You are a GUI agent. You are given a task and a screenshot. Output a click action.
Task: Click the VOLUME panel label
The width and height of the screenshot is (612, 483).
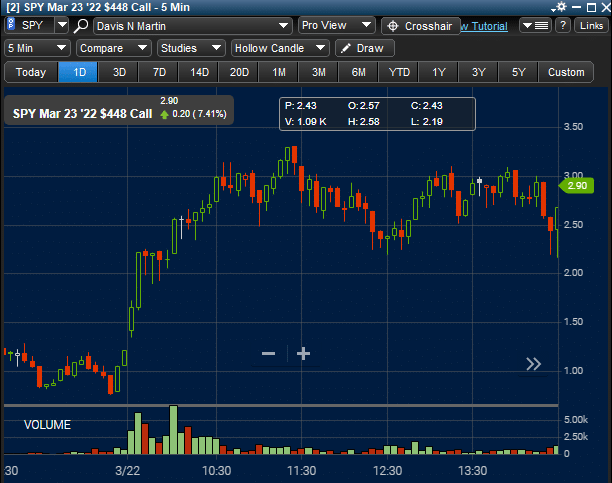pyautogui.click(x=47, y=425)
